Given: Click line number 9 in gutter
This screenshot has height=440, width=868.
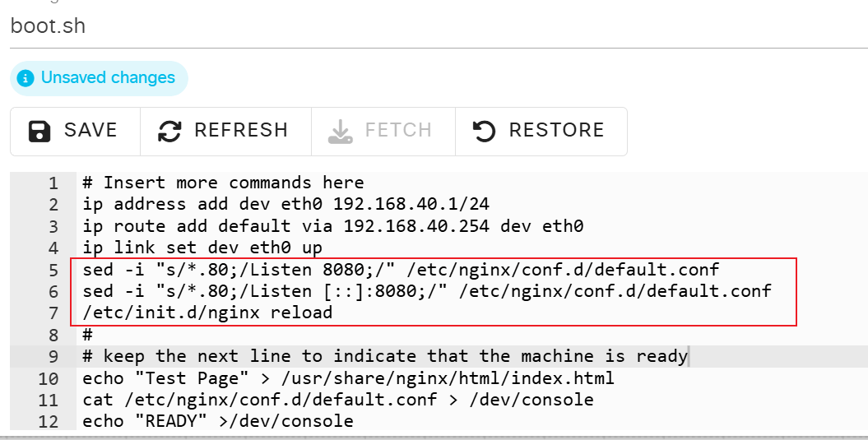Looking at the screenshot, I should point(53,356).
